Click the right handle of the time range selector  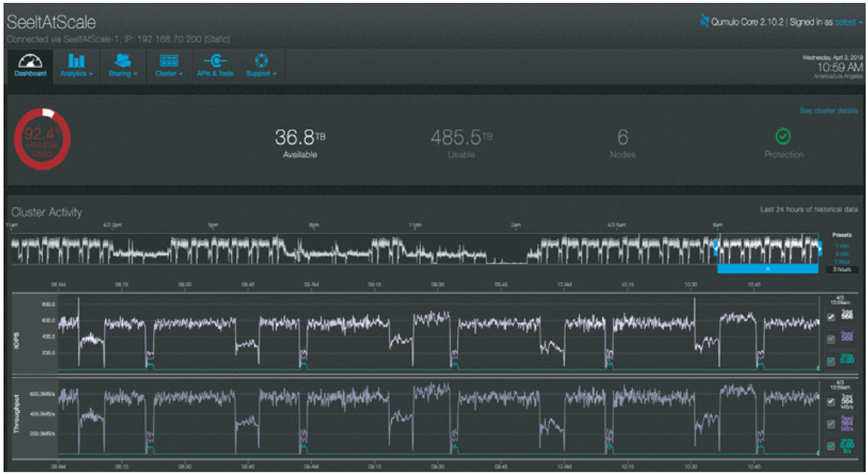(819, 248)
